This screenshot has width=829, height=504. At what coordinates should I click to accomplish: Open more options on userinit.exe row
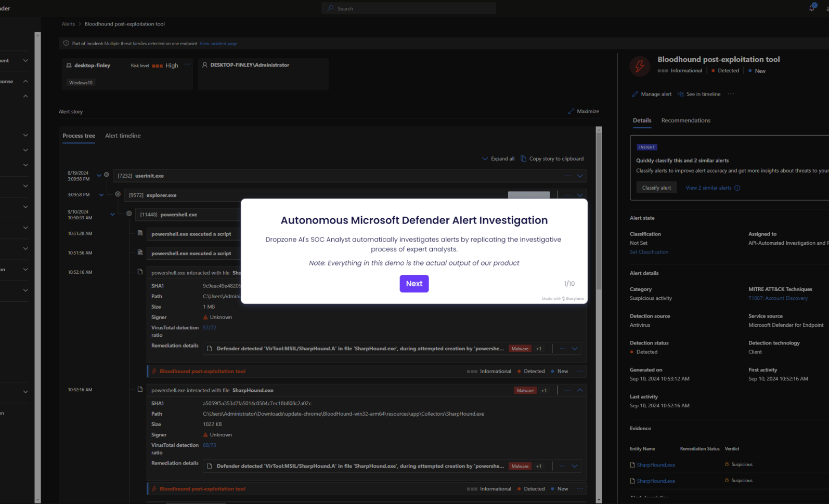pos(567,176)
